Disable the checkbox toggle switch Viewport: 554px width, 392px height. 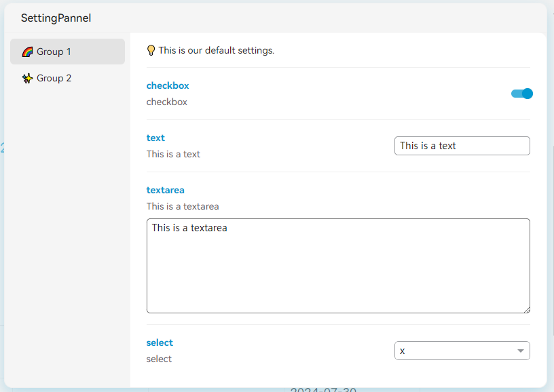(521, 94)
